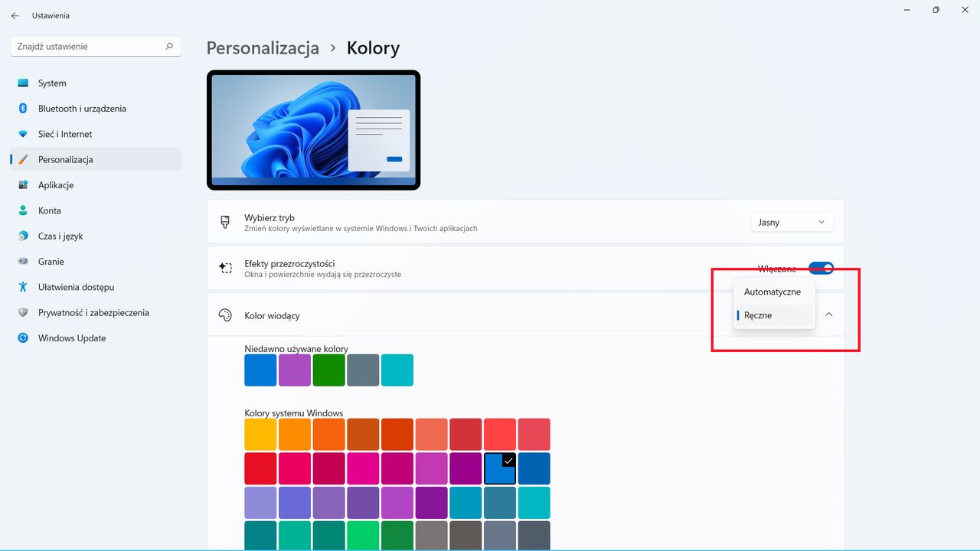Open the Jasny mode dropdown
Screen dimensions: 980x551
791,222
